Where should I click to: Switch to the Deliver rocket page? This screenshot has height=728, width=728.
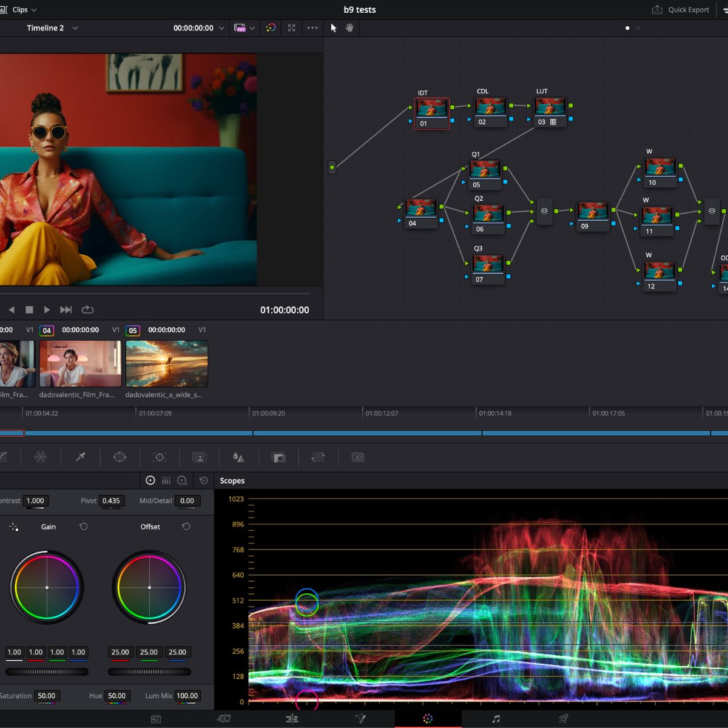click(564, 719)
